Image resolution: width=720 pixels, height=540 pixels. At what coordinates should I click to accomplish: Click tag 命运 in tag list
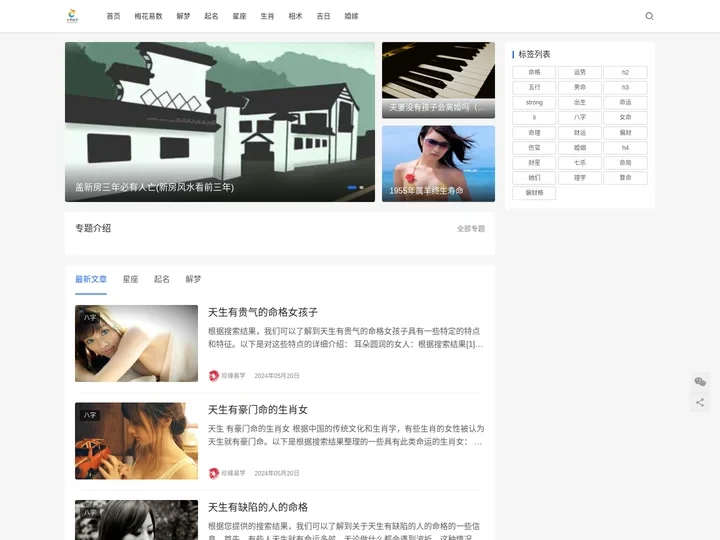(625, 102)
